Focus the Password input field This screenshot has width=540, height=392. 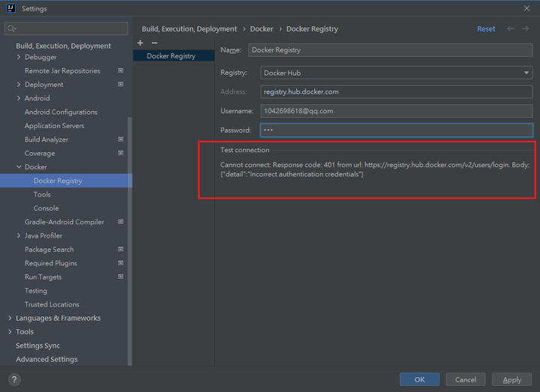point(397,130)
